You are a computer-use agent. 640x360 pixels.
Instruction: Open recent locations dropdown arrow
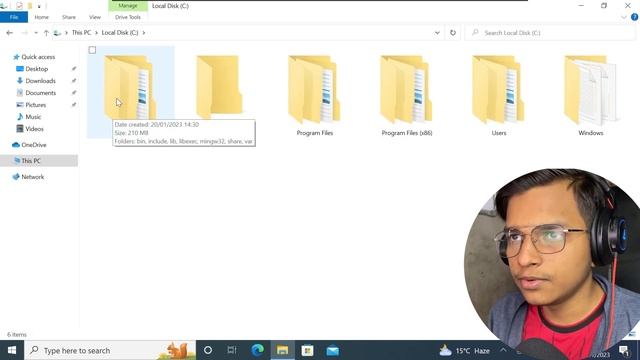point(36,33)
